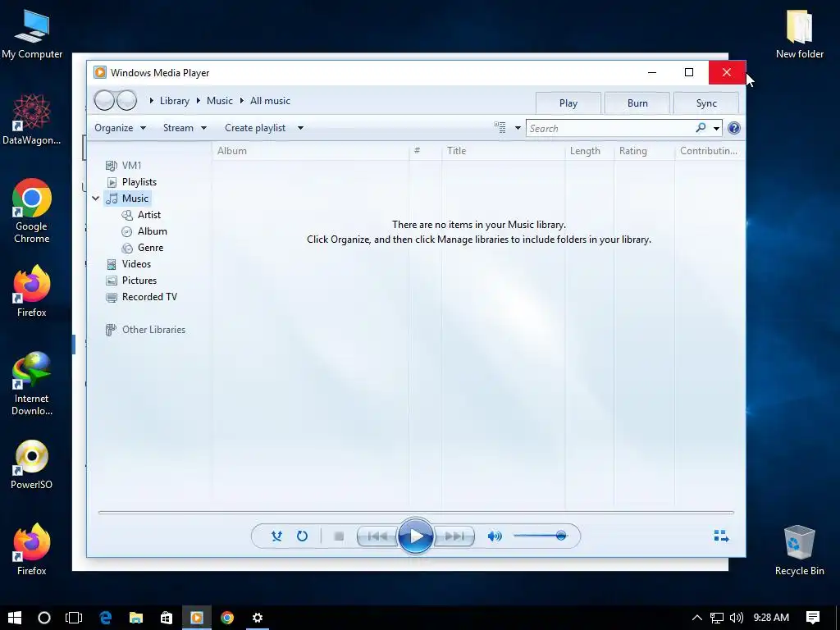The image size is (840, 630).
Task: Select the Google Chrome desktop icon
Action: [x=32, y=211]
